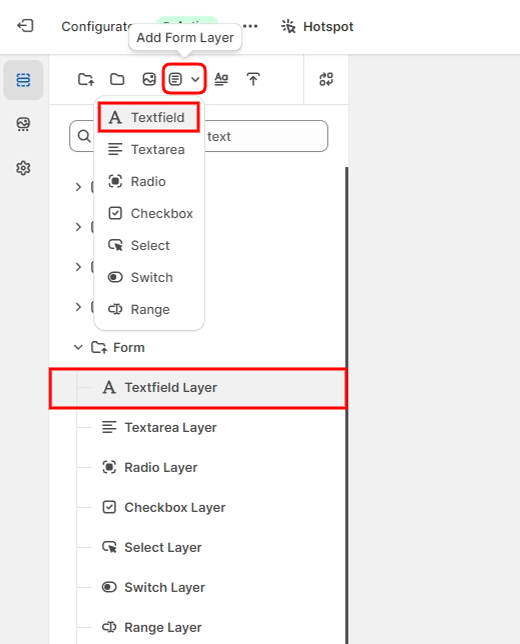520x644 pixels.
Task: Open the settings gear in sidebar
Action: [23, 168]
